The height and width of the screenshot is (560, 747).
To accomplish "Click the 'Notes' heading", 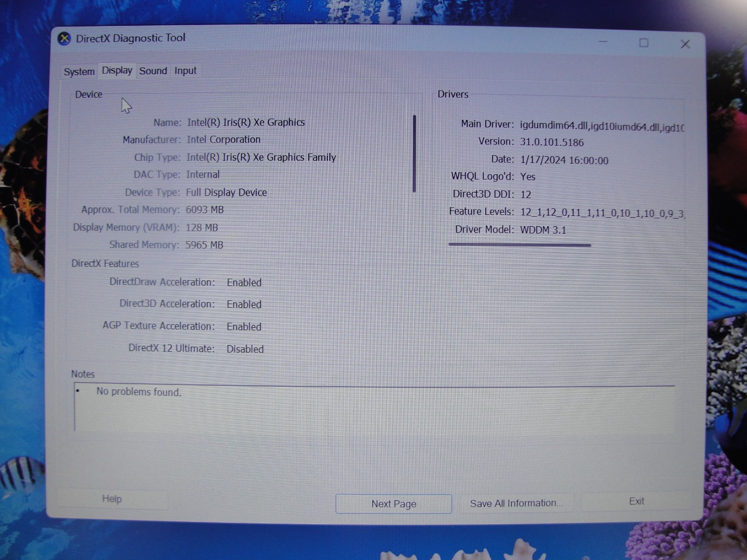I will click(83, 374).
